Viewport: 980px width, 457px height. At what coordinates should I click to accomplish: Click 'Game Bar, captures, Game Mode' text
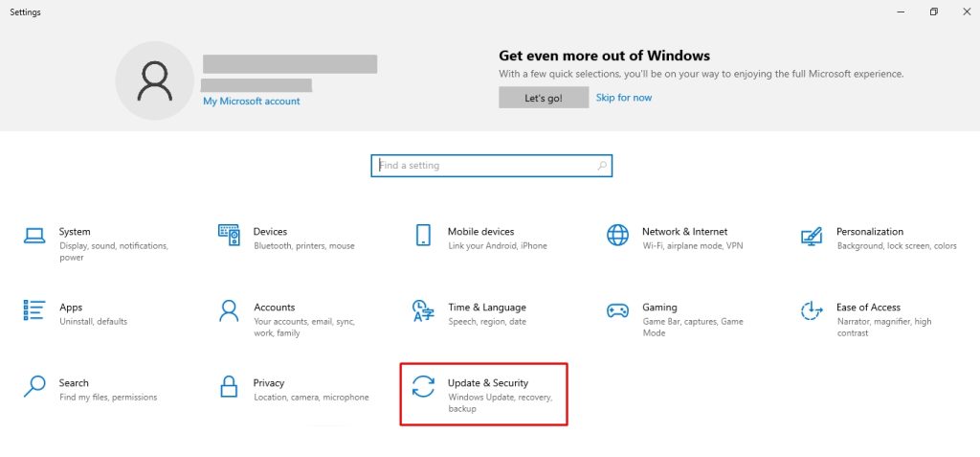pos(693,328)
